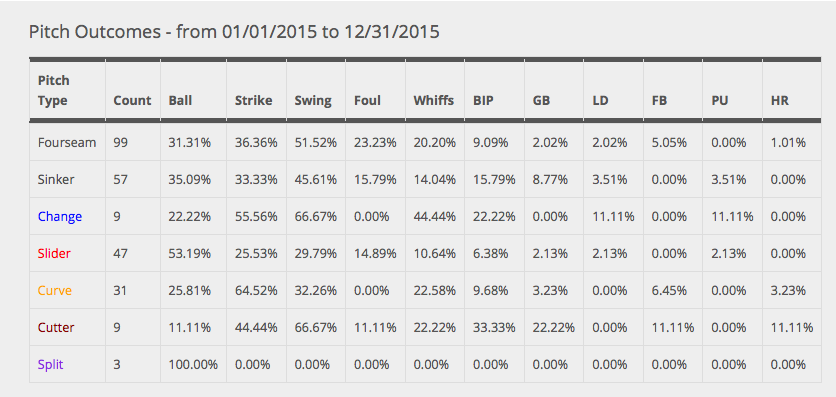Select the Sinker row label
The width and height of the screenshot is (836, 397).
56,180
